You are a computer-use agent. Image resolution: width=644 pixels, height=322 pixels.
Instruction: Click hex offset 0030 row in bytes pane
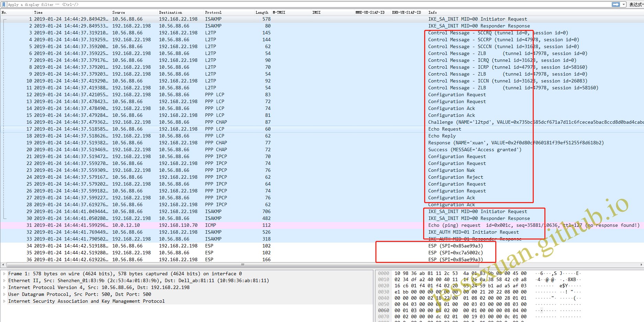[384, 292]
